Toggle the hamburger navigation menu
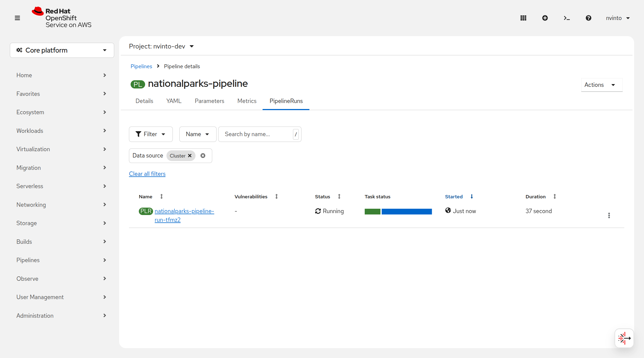 (17, 18)
